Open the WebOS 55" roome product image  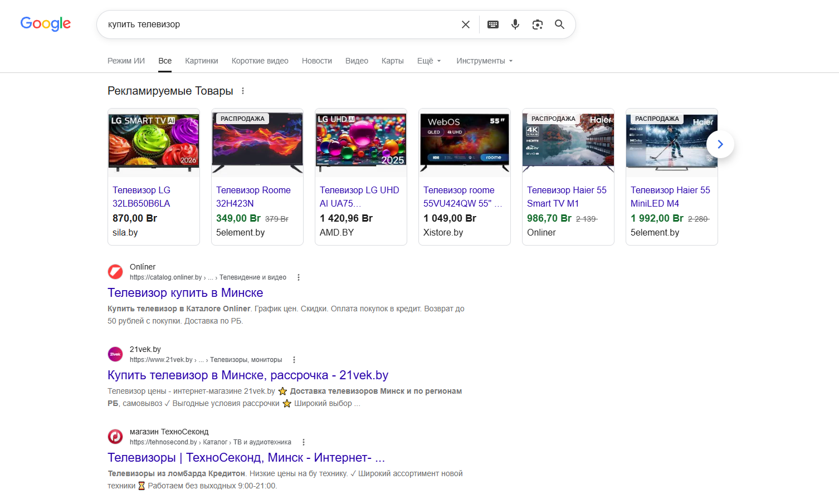click(x=465, y=143)
